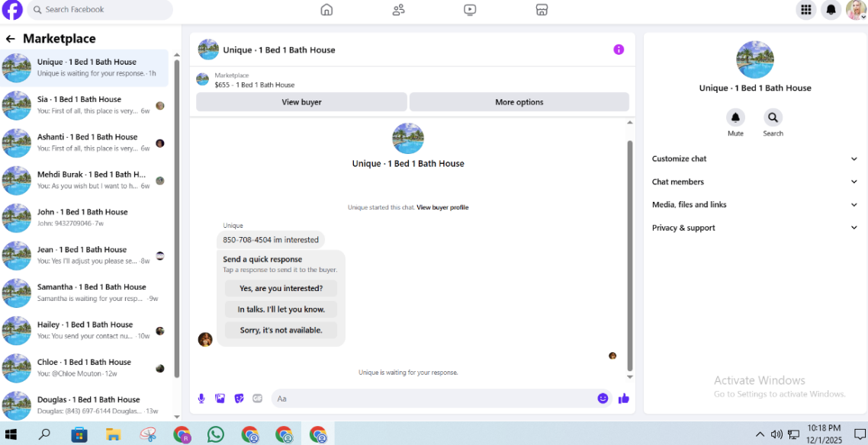
Task: Open Microsoft Store from taskbar
Action: tap(79, 434)
